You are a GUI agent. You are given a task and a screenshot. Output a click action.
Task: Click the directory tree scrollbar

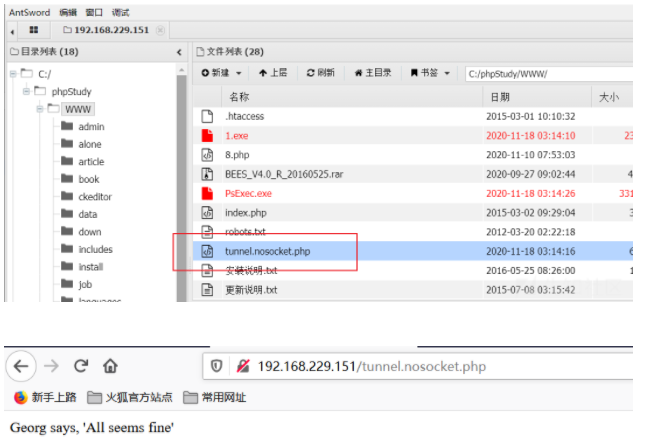click(x=181, y=186)
